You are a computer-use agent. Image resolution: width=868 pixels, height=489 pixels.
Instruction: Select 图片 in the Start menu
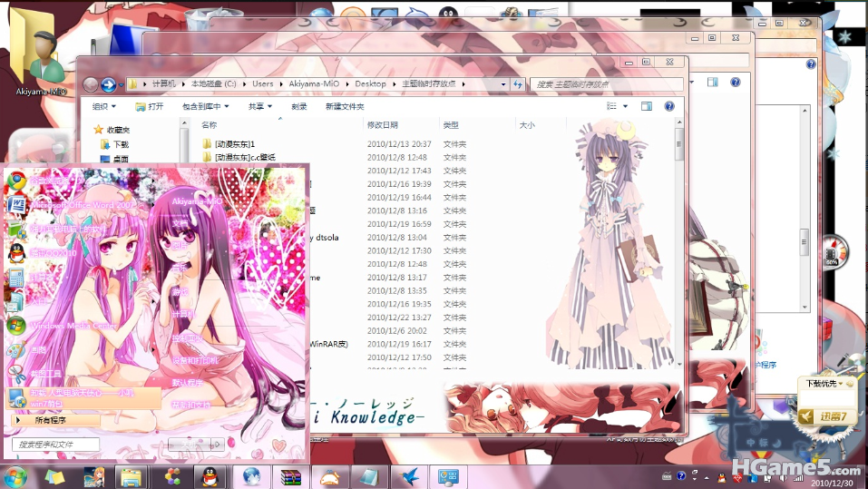180,246
